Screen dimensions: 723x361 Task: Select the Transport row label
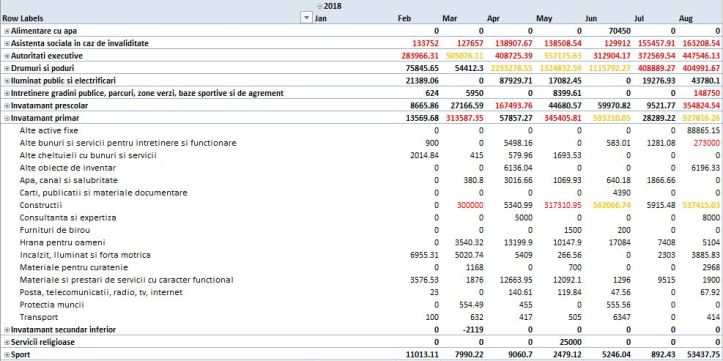[39, 317]
